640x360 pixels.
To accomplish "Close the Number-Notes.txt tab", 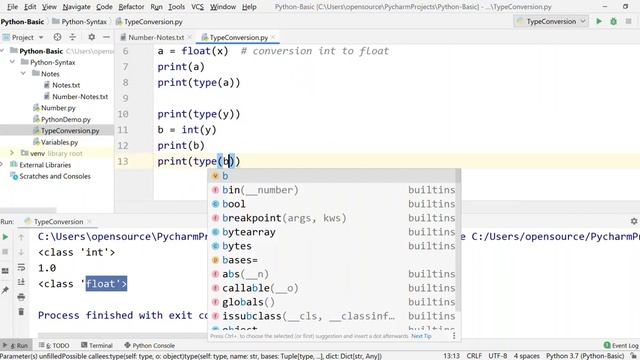I will tap(189, 37).
